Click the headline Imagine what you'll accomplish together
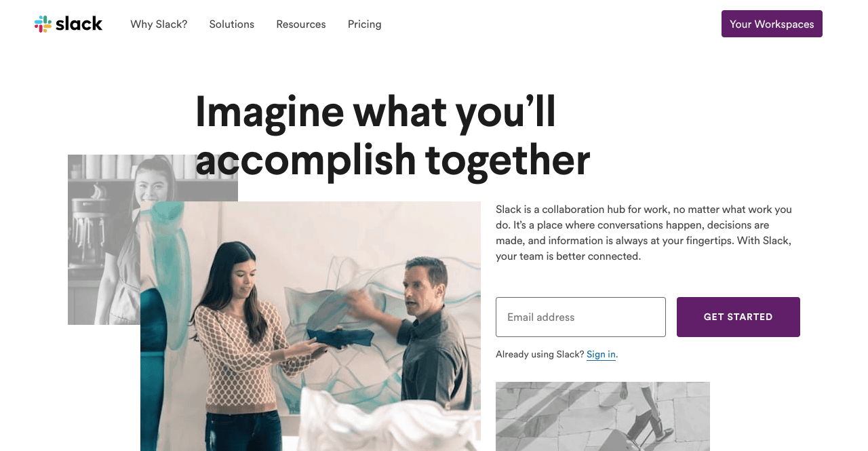Image resolution: width=868 pixels, height=451 pixels. (393, 136)
